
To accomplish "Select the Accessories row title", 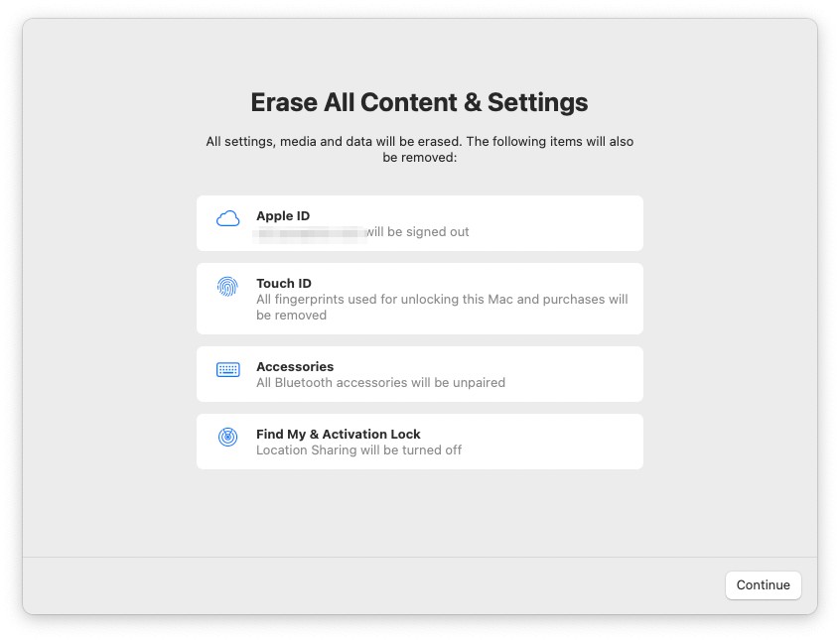I will click(x=295, y=367).
